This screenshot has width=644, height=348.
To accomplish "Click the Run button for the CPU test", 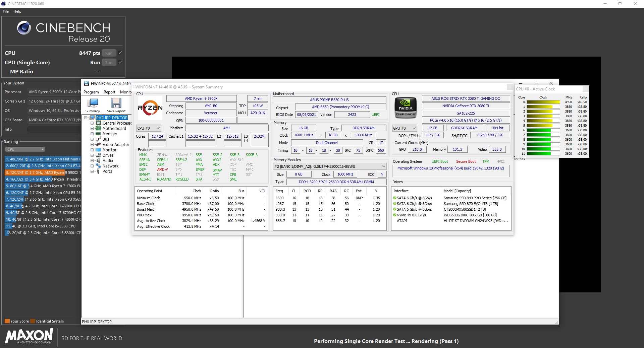I will 109,53.
